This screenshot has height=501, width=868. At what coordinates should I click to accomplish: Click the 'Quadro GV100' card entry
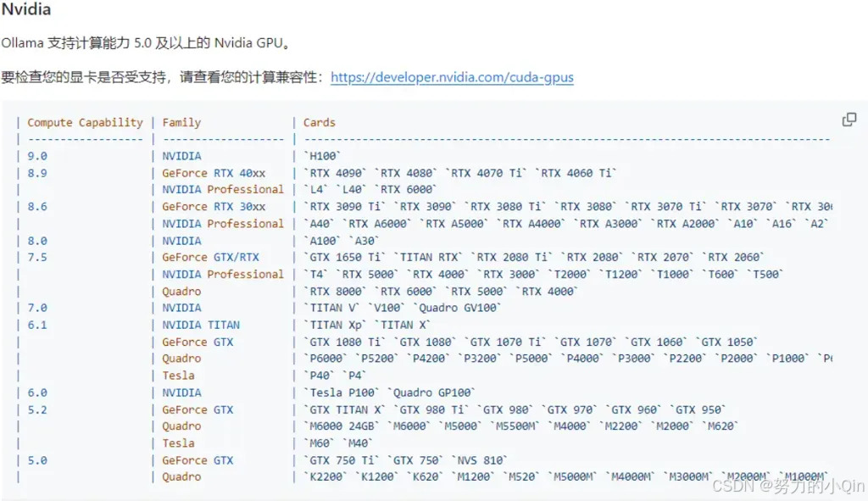[x=457, y=308]
